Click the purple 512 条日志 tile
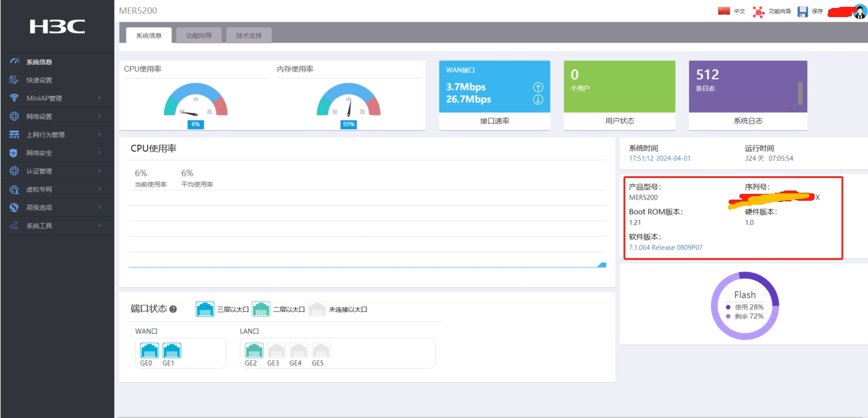 pos(748,86)
